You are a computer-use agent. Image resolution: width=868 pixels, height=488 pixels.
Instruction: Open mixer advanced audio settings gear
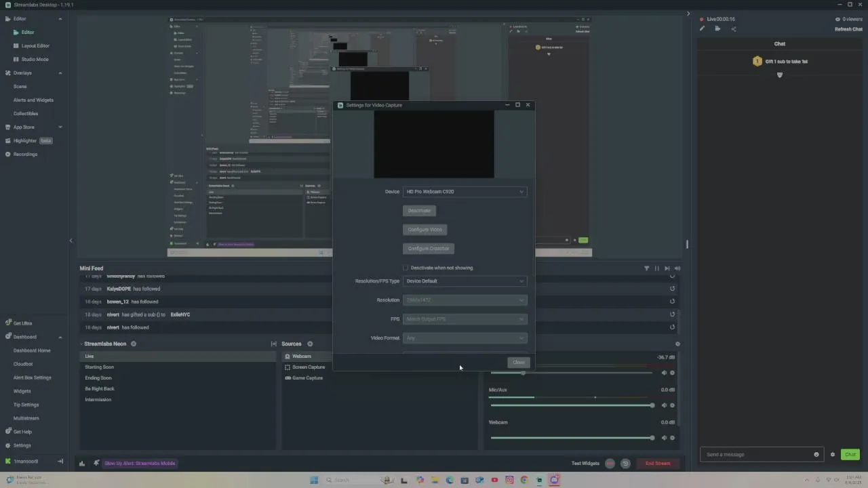pyautogui.click(x=677, y=344)
